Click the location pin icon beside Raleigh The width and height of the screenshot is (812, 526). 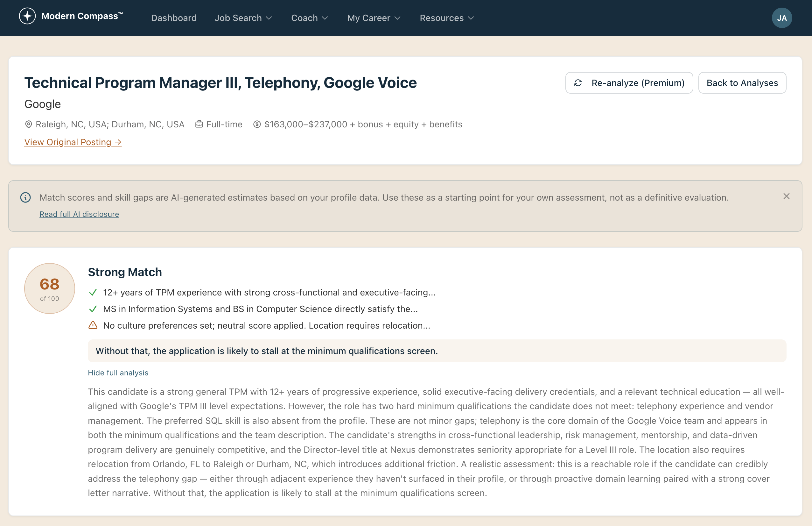coord(29,124)
